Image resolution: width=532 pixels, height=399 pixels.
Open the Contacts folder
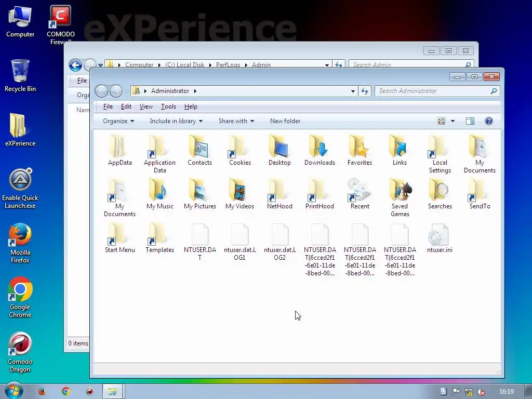point(200,150)
